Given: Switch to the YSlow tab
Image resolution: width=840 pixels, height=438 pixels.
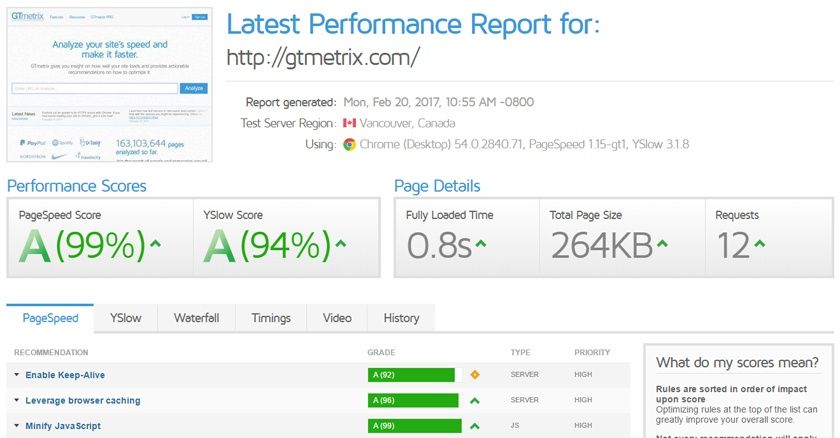Looking at the screenshot, I should (125, 318).
